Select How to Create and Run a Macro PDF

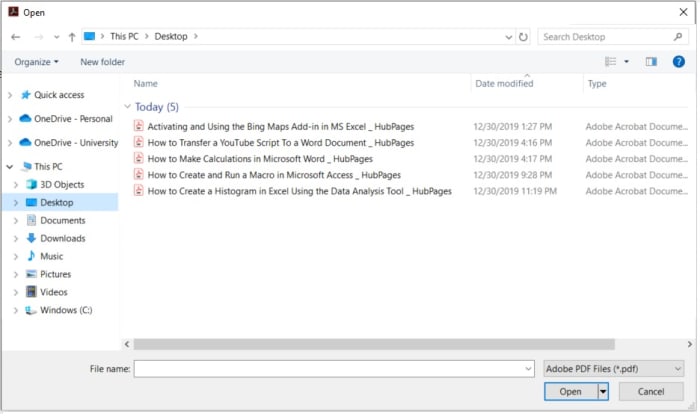click(x=274, y=175)
